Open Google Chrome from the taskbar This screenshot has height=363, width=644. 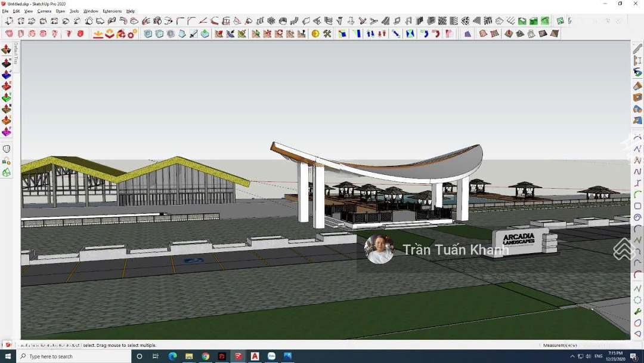[205, 356]
